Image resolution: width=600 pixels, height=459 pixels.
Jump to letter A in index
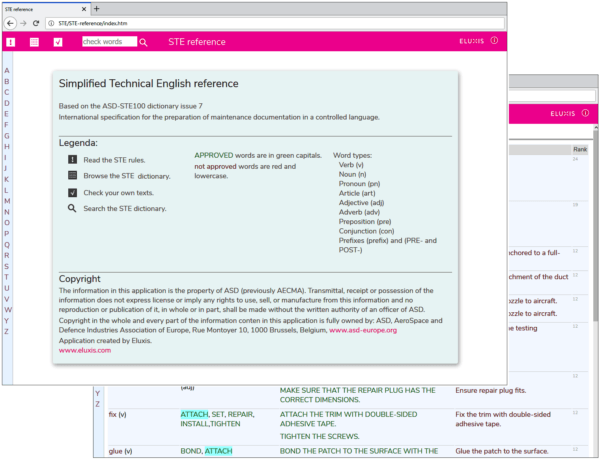[7, 71]
